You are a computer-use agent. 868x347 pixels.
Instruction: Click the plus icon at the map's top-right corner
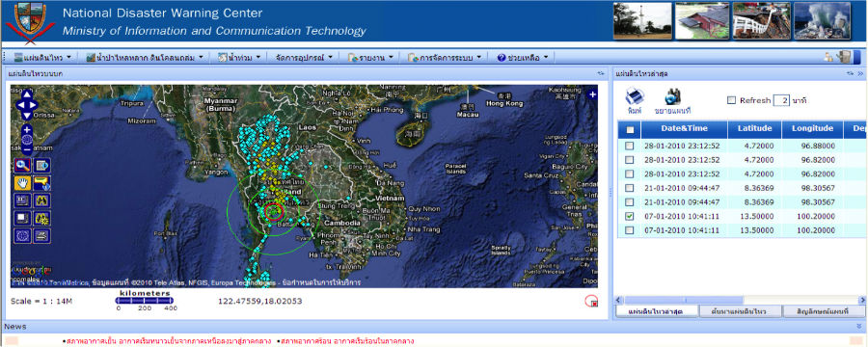pyautogui.click(x=592, y=94)
